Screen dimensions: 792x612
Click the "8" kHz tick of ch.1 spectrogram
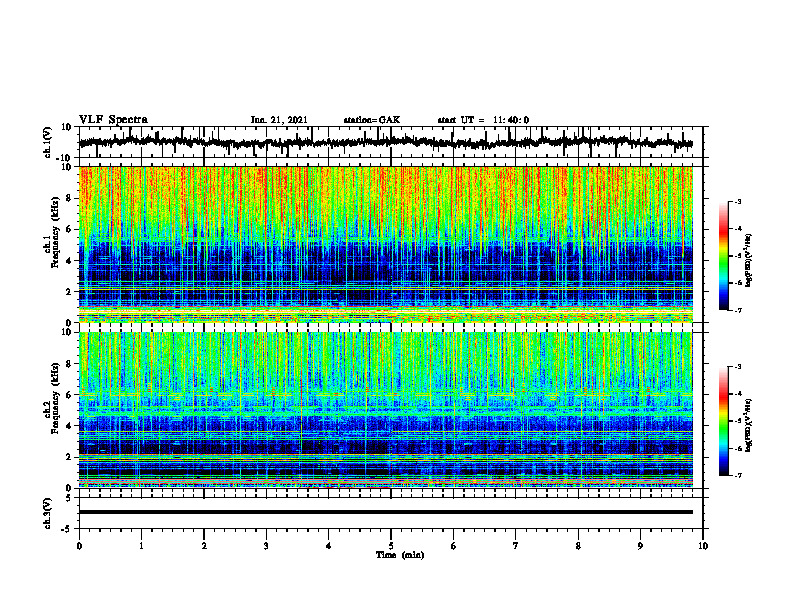[x=69, y=198]
